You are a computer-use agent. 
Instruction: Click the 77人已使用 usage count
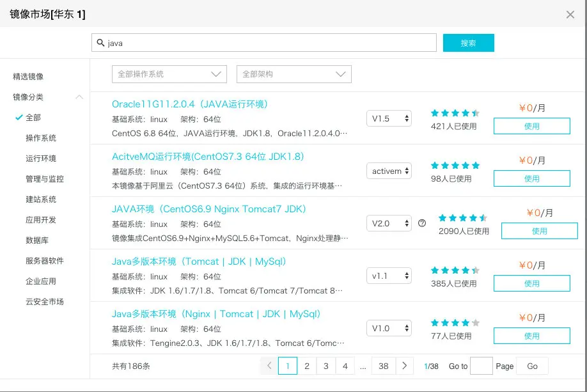pyautogui.click(x=451, y=336)
